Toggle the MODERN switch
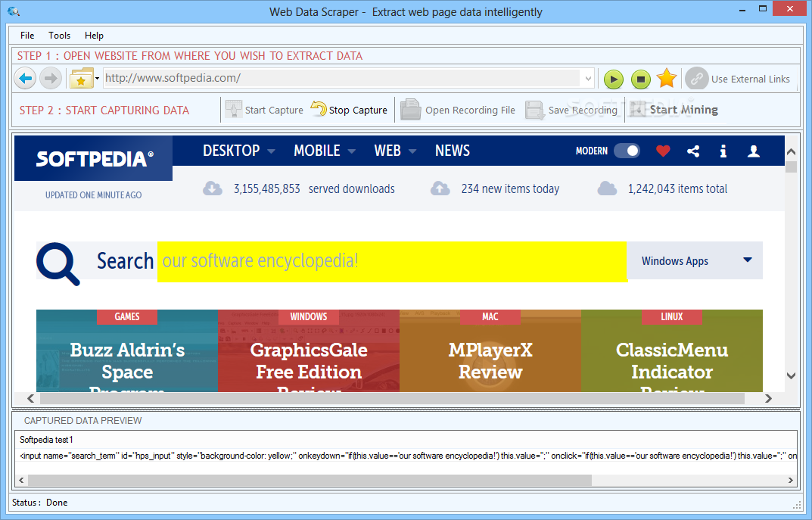Viewport: 812px width, 520px height. coord(627,151)
